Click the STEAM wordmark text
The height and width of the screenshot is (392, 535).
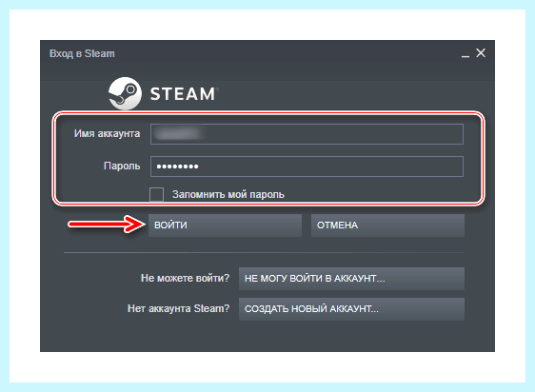tap(183, 94)
